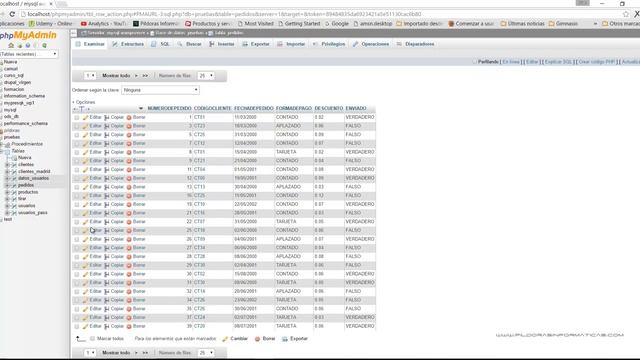The image size is (640, 360).
Task: Check the checkbox for pedido 8 row
Action: (x=77, y=152)
